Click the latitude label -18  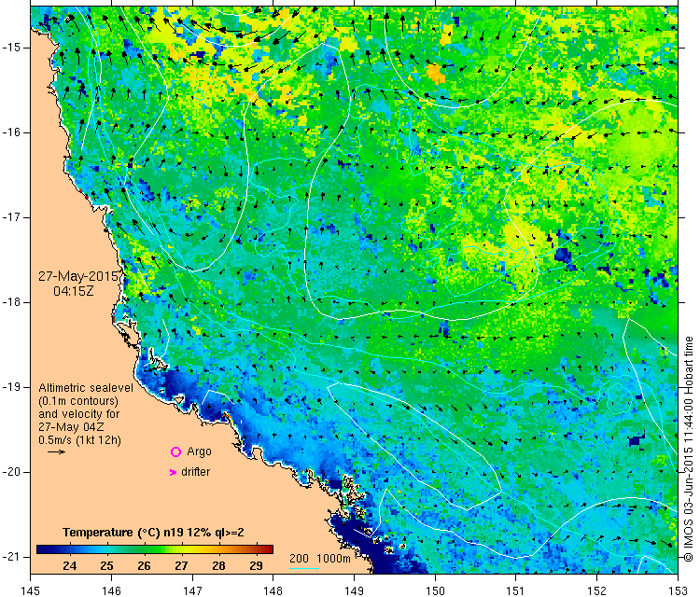pyautogui.click(x=11, y=302)
